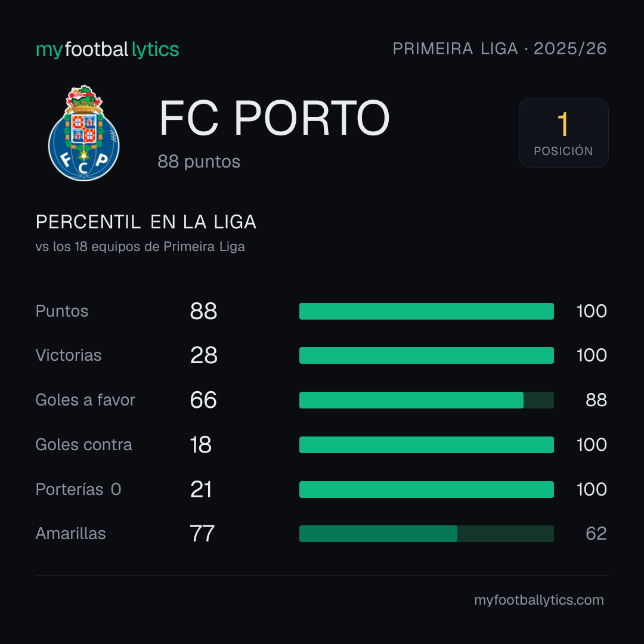The height and width of the screenshot is (644, 644).
Task: Click the Amarillas percentile bar
Action: (426, 534)
